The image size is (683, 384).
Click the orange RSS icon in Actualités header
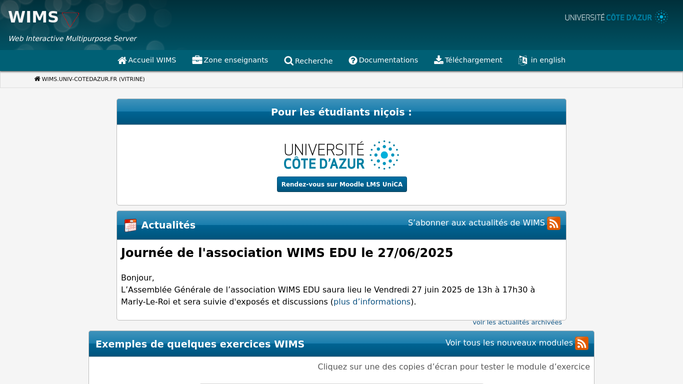click(x=554, y=223)
